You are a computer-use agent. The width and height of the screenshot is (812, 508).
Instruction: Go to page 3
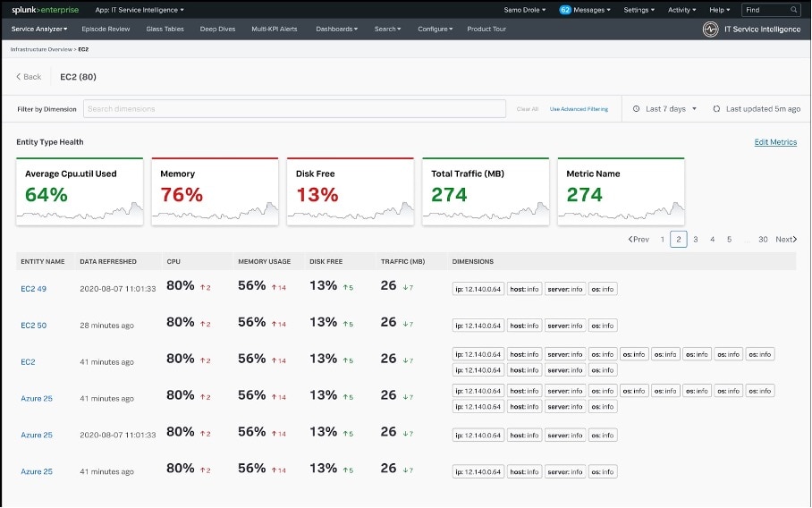pyautogui.click(x=696, y=239)
